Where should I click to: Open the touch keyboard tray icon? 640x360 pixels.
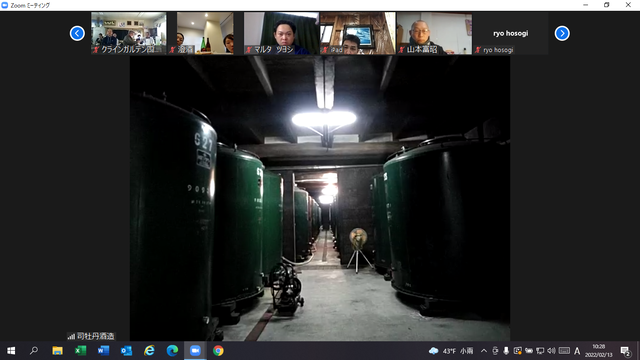click(x=564, y=351)
